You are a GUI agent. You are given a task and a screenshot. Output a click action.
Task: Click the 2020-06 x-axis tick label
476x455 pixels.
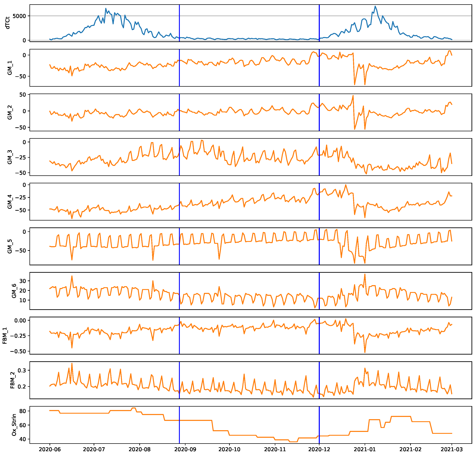49,449
